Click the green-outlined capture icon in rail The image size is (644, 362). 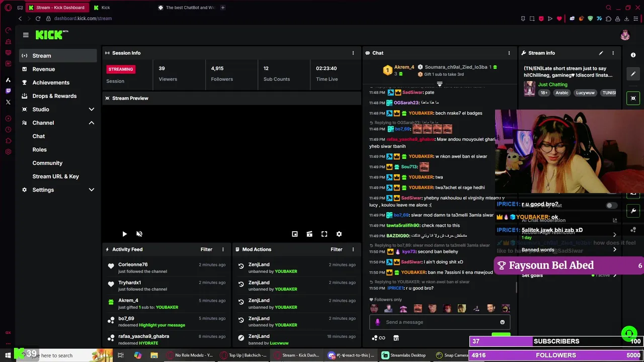click(633, 98)
